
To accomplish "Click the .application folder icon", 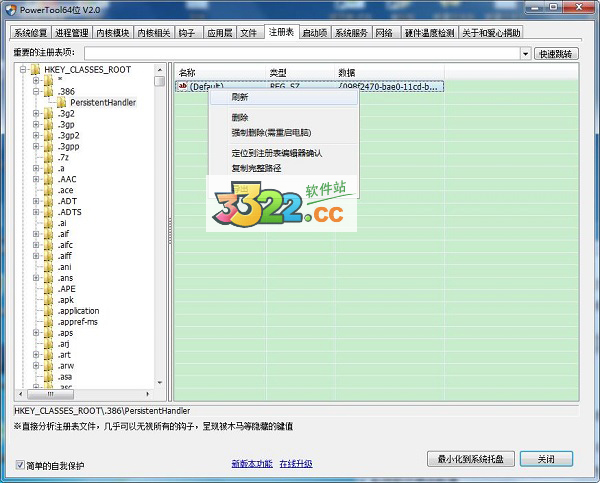I will [x=48, y=312].
